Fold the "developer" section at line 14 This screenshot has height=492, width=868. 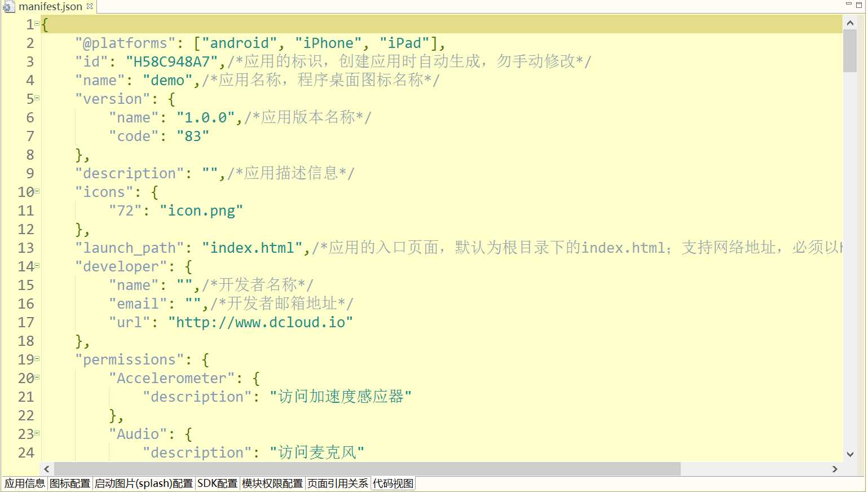tap(37, 266)
